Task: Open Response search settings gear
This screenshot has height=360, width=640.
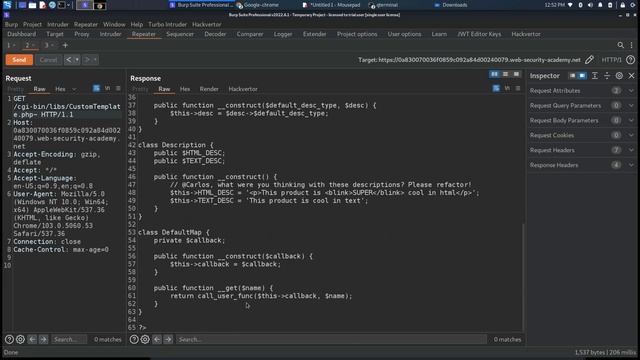Action: pyautogui.click(x=145, y=339)
